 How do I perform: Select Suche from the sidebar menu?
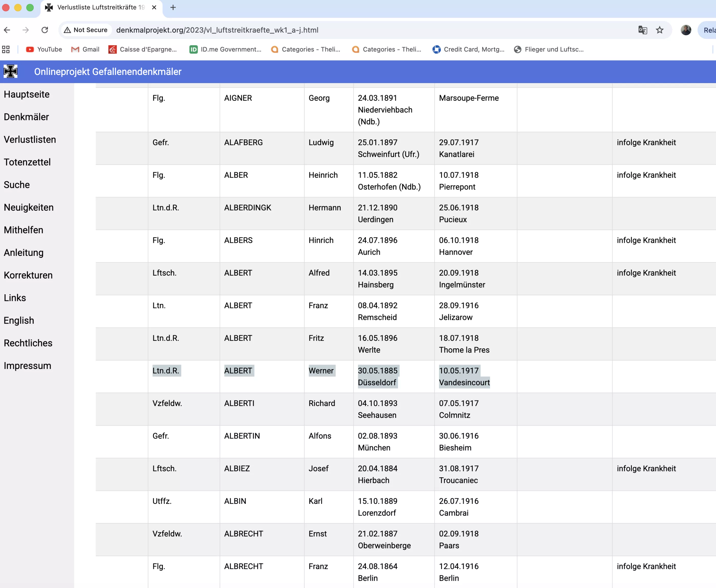(x=17, y=185)
